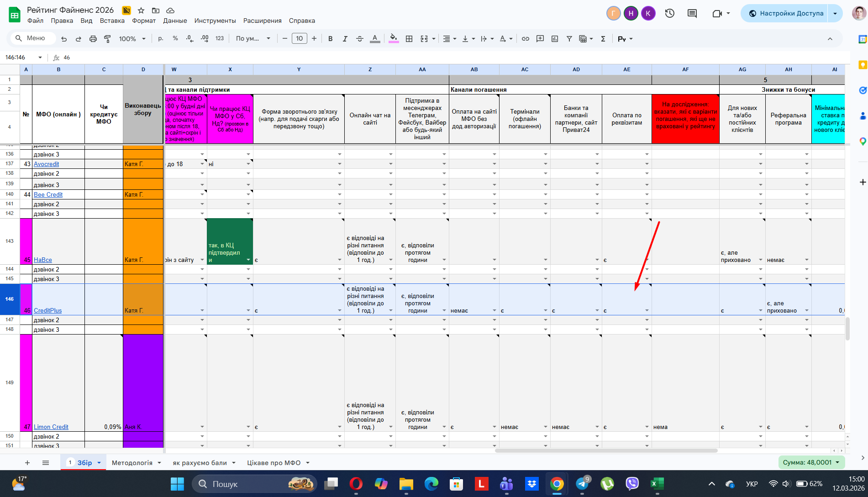Switch to the Методологія sheet tab
Viewport: 868px width, 497px height.
tap(132, 463)
